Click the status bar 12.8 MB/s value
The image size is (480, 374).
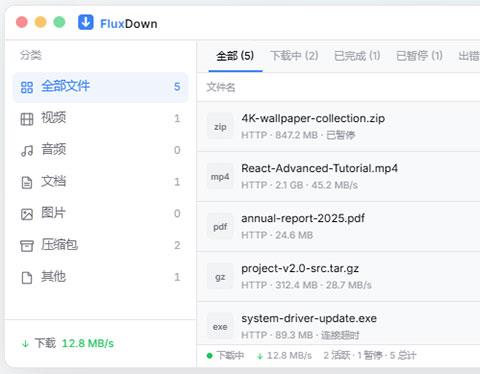(x=289, y=356)
